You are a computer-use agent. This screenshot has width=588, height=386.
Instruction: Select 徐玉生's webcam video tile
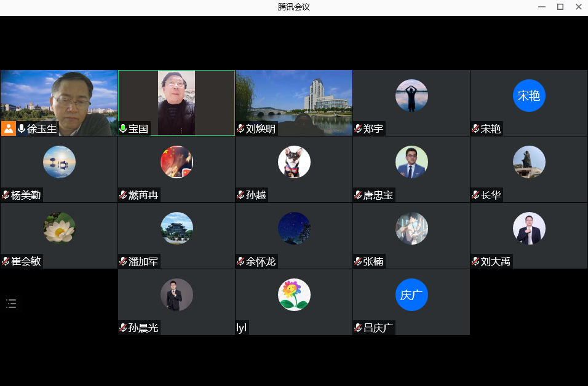[x=59, y=98]
